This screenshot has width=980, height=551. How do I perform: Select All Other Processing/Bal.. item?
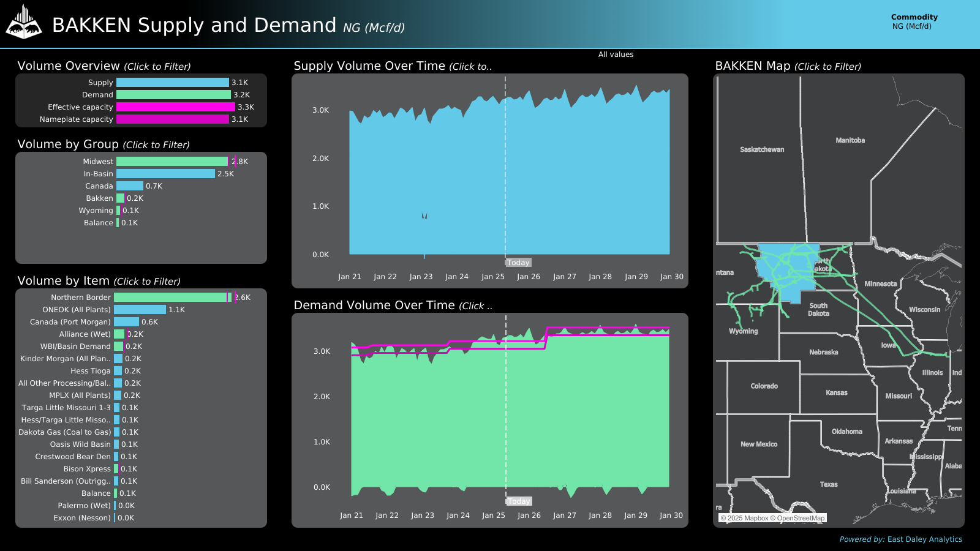pos(64,383)
